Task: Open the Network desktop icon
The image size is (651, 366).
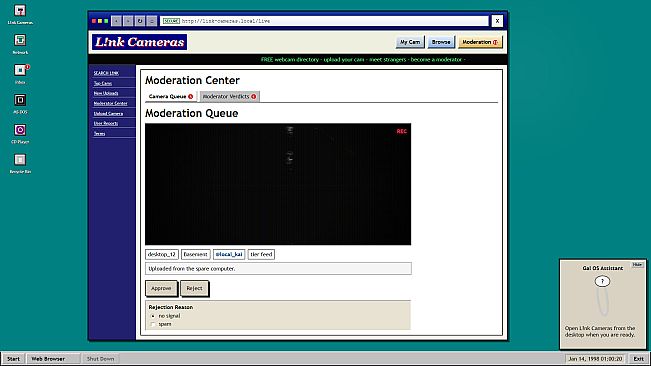Action: (20, 44)
